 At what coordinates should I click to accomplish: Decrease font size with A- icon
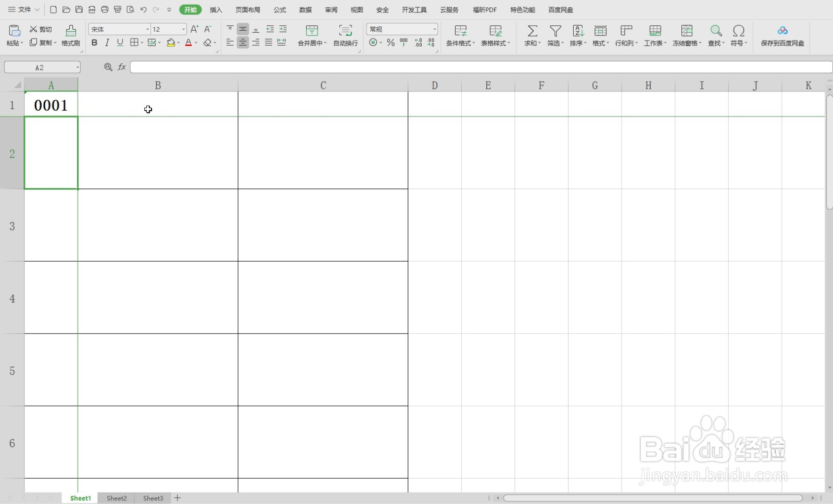click(x=208, y=29)
